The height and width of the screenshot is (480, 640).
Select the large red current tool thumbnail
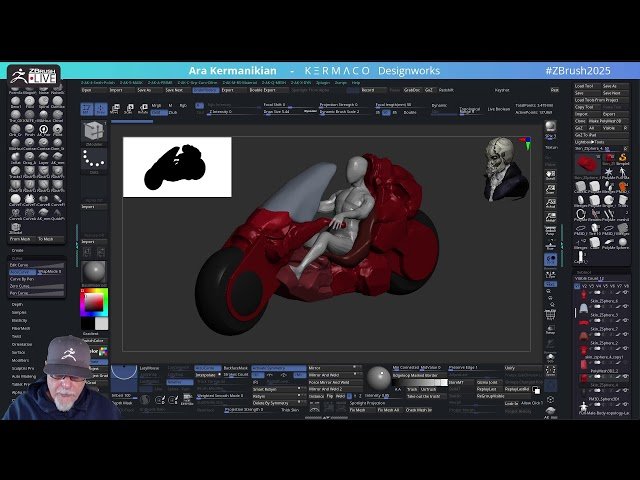(x=587, y=164)
